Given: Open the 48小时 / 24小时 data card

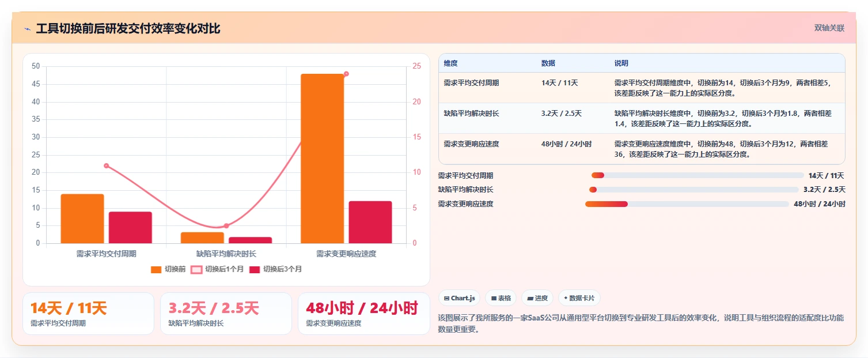Looking at the screenshot, I should (363, 314).
